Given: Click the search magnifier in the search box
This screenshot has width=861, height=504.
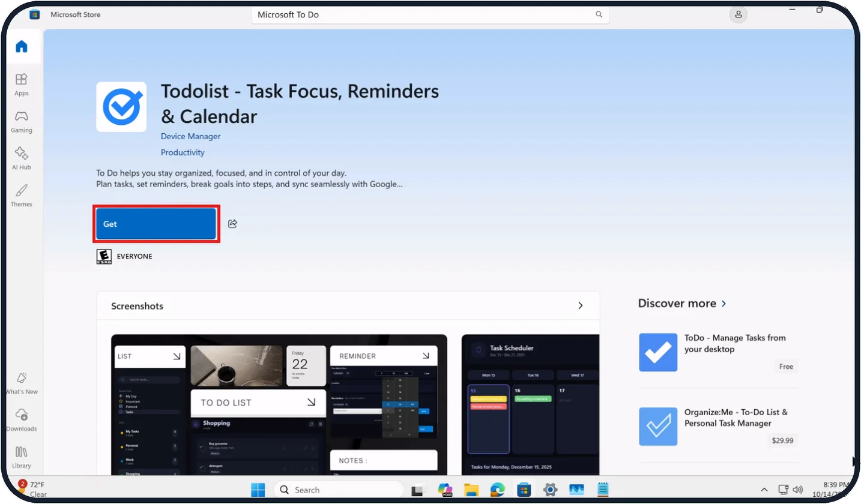Looking at the screenshot, I should [599, 14].
